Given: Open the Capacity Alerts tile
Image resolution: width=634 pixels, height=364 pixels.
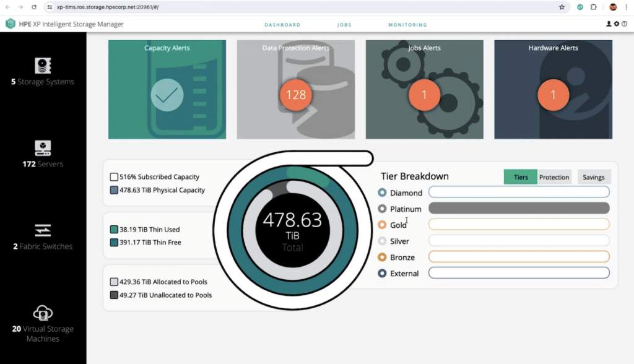Looking at the screenshot, I should coord(167,89).
